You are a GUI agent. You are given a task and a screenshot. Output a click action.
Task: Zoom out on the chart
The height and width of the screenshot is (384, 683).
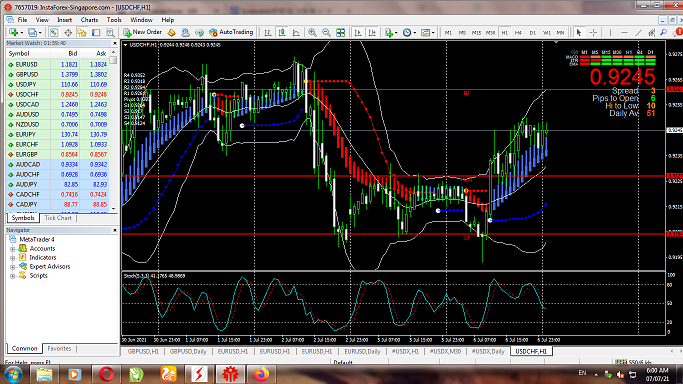pos(326,32)
